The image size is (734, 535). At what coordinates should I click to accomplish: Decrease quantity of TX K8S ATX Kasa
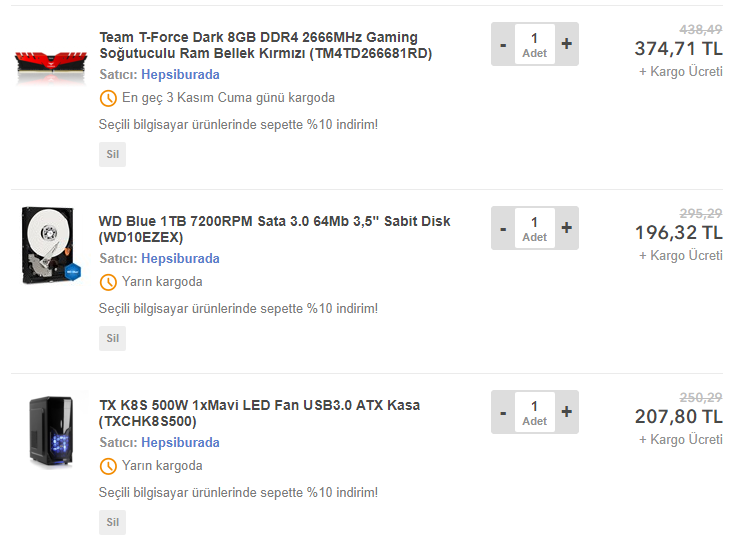tap(503, 412)
